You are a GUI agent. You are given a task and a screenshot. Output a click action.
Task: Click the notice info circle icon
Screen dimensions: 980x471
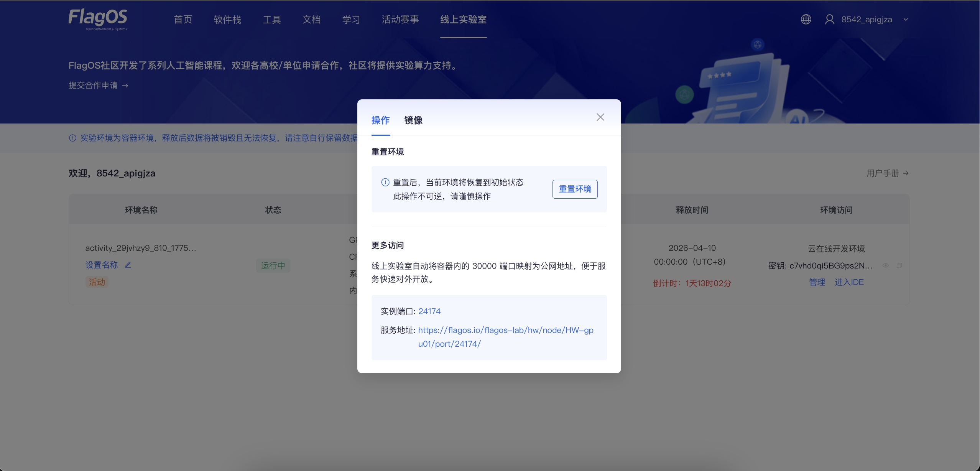point(72,138)
